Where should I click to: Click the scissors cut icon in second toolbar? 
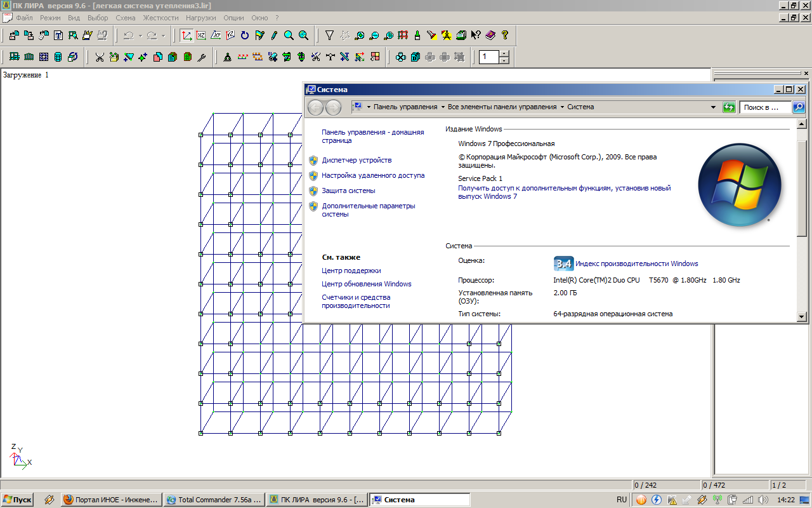(x=100, y=57)
